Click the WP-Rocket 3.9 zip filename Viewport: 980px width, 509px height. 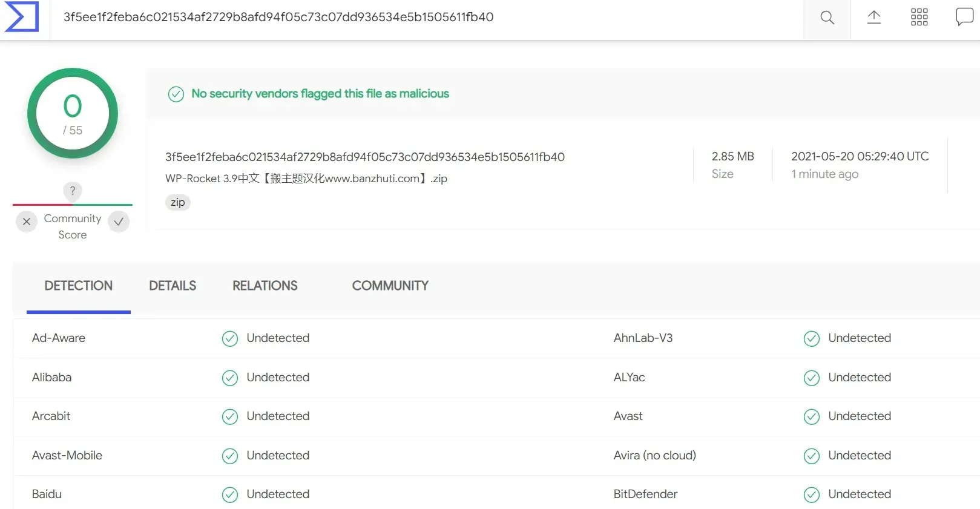point(306,179)
